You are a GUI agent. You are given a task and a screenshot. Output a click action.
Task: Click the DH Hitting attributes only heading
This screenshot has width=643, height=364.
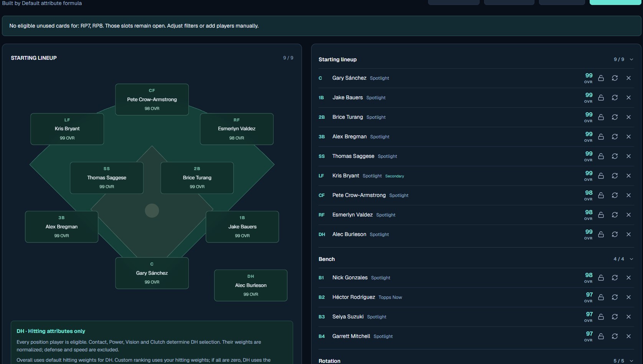(x=51, y=331)
